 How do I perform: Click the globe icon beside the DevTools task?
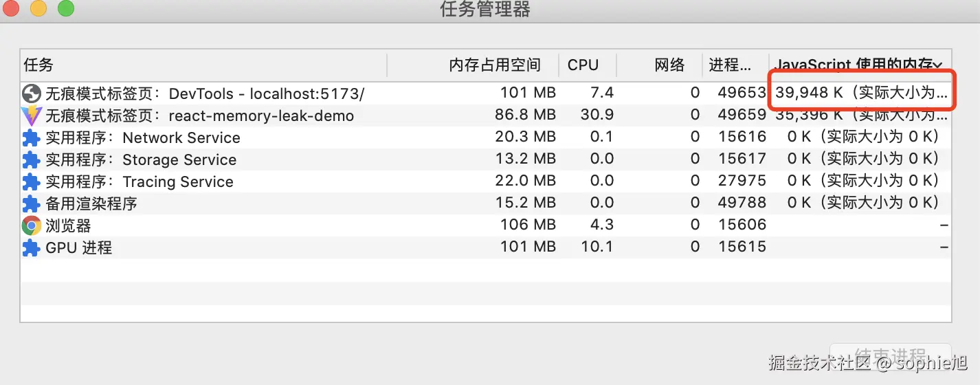32,93
